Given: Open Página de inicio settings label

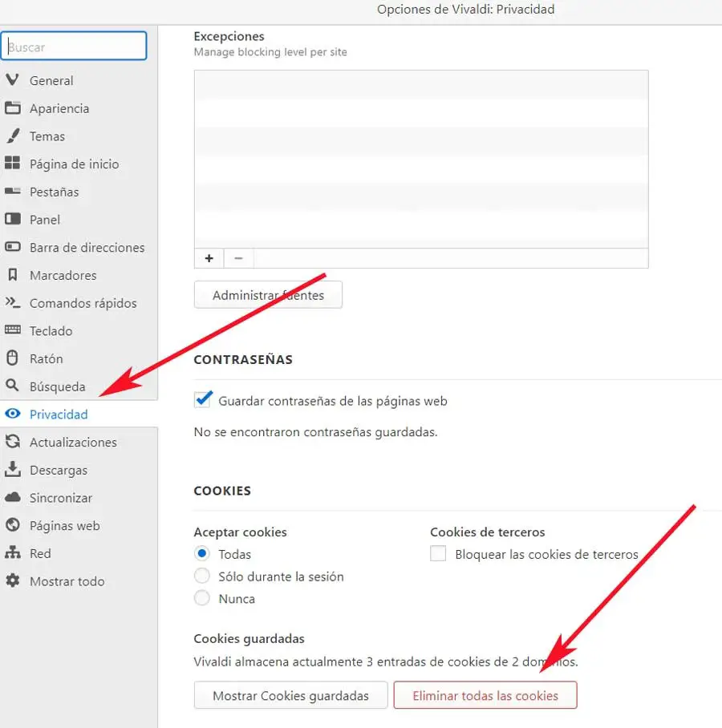Looking at the screenshot, I should [x=75, y=164].
